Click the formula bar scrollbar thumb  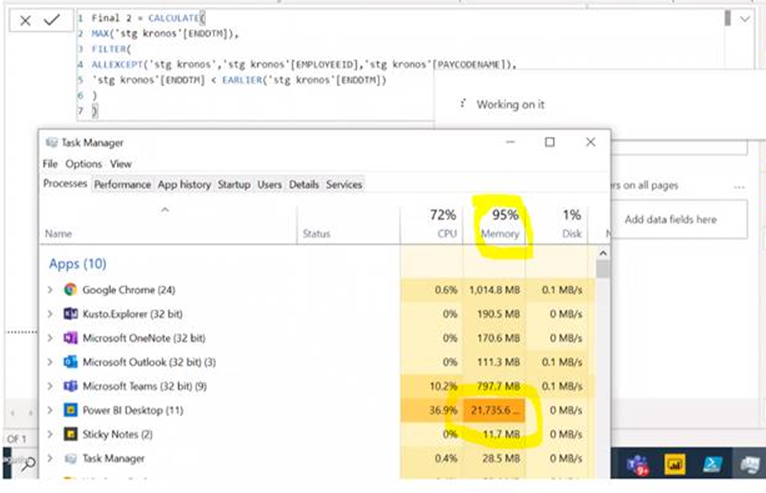coord(727,19)
